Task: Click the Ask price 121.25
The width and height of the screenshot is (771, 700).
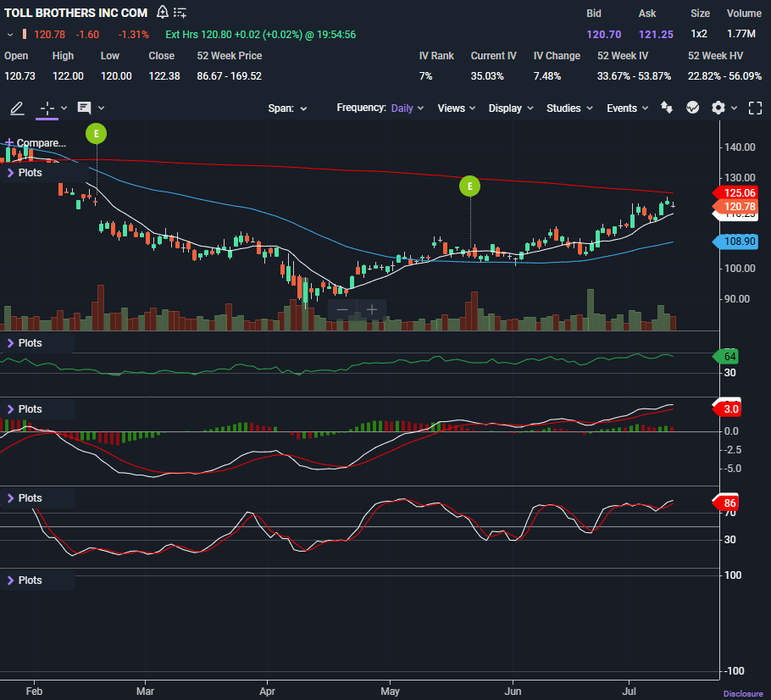Action: click(x=656, y=35)
